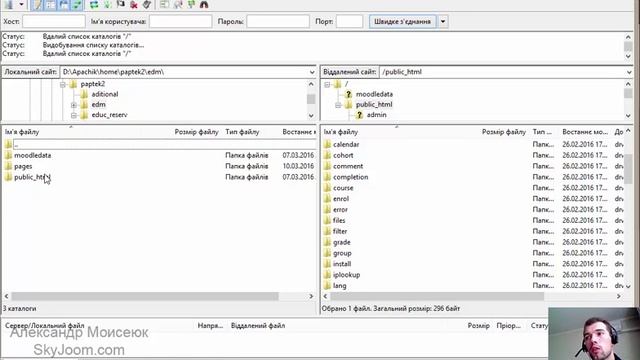Toggle the local directory tree display
640x360 pixels.
tap(50, 4)
